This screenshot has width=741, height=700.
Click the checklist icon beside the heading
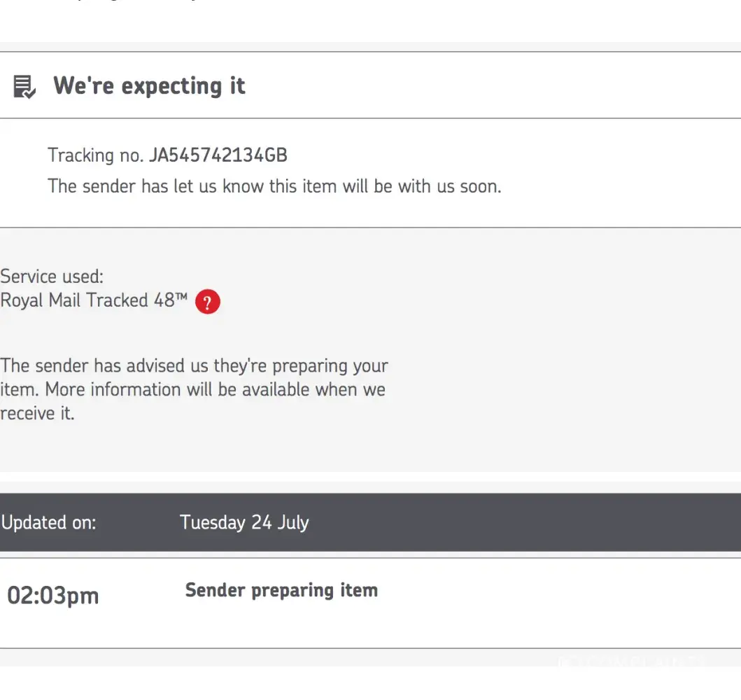24,87
